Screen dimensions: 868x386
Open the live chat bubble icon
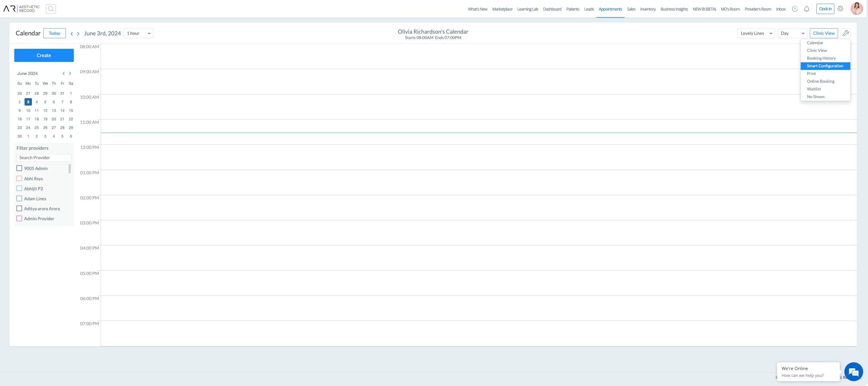click(x=853, y=372)
